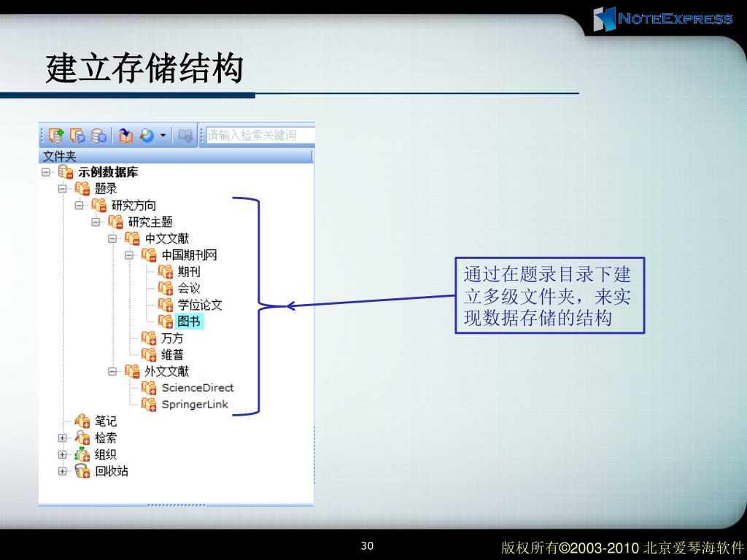Collapse the 外文文献 folder
This screenshot has width=747, height=560.
coord(112,371)
